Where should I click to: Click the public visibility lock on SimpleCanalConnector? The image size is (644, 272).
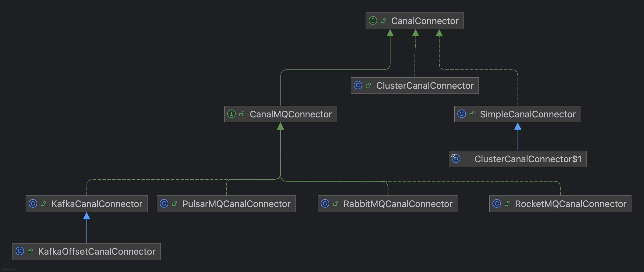pos(472,114)
